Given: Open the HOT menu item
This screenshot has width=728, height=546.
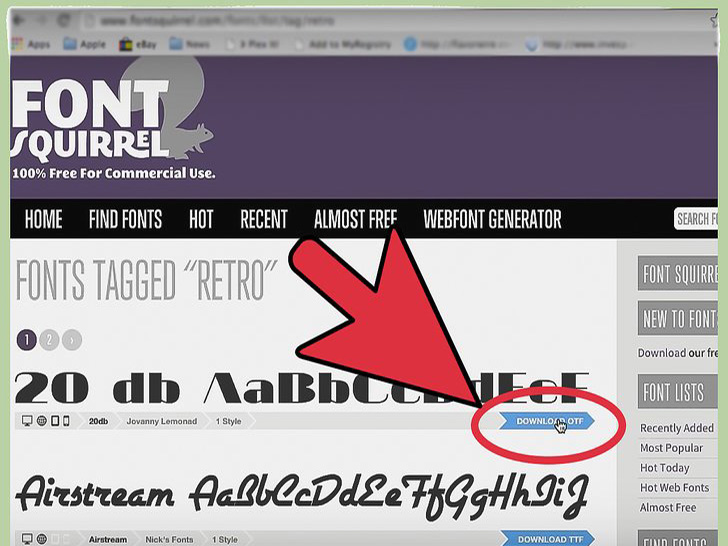Looking at the screenshot, I should (x=201, y=219).
